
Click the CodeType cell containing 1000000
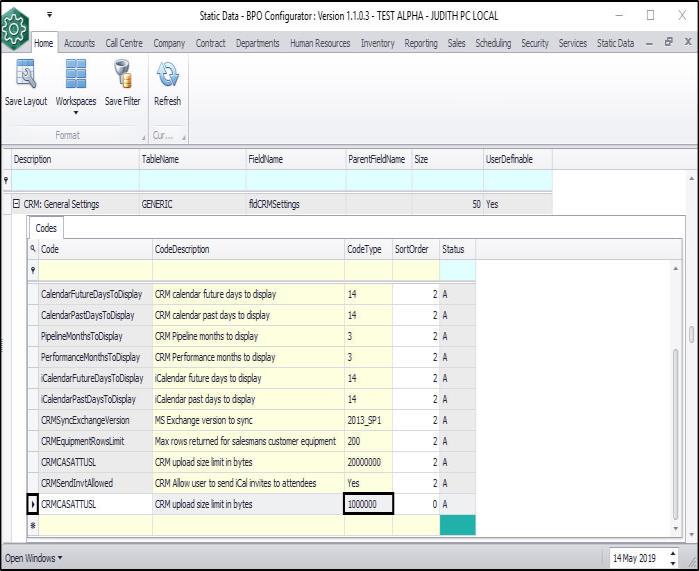pos(369,504)
